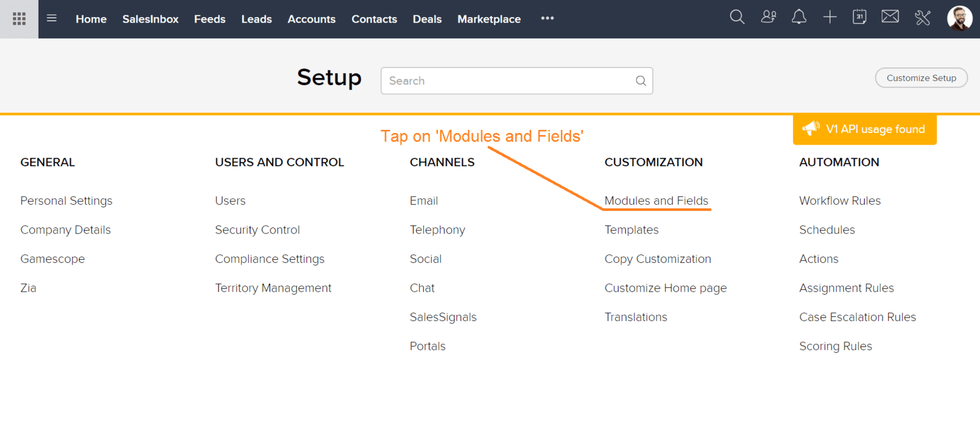Image resolution: width=980 pixels, height=440 pixels.
Task: Open Gamescope settings
Action: (53, 259)
